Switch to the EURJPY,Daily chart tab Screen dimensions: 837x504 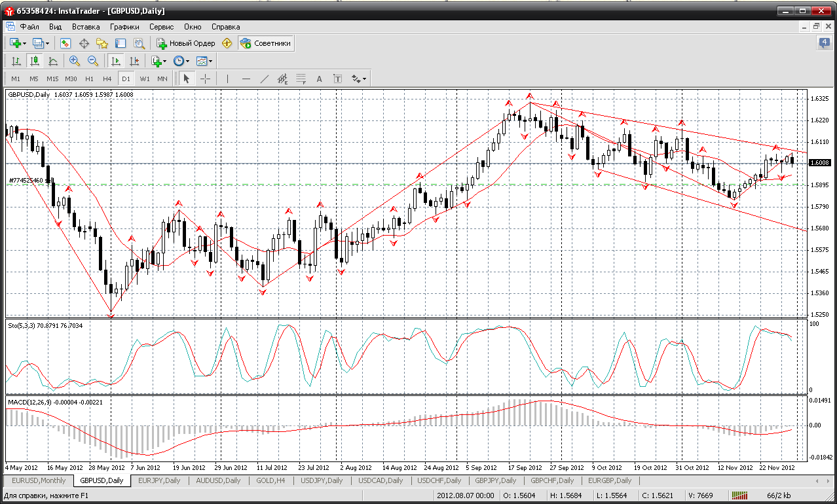tap(158, 480)
